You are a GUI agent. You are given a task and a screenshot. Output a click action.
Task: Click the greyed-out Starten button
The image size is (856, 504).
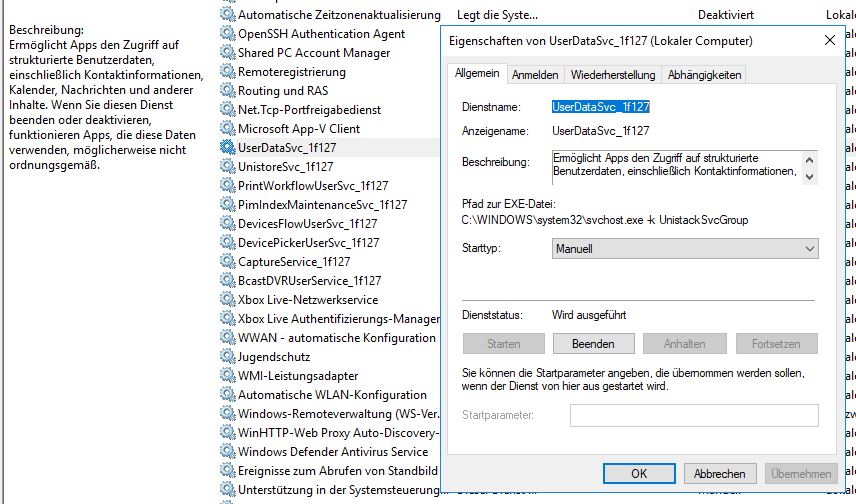pyautogui.click(x=503, y=344)
